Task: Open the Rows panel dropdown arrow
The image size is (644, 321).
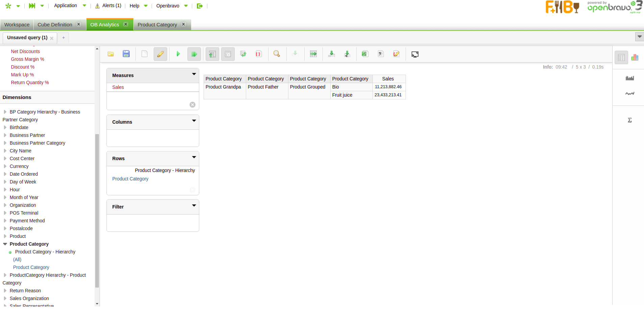Action: [194, 157]
